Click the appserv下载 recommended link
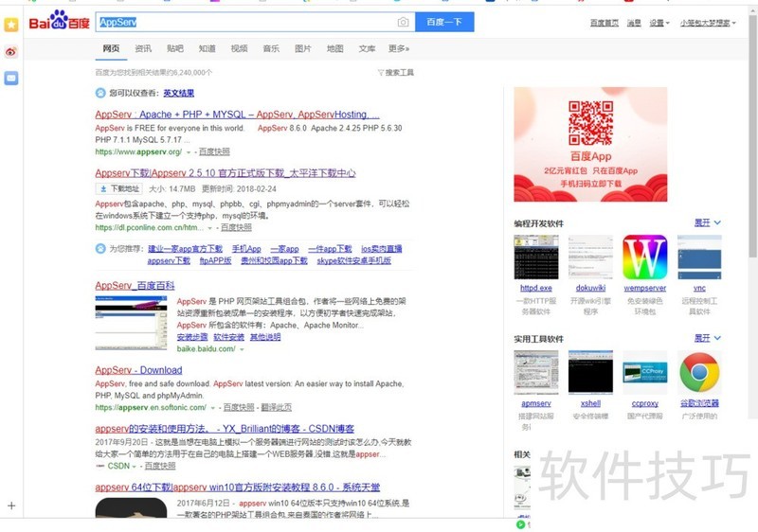Viewport: 758px width, 532px height. point(169,260)
